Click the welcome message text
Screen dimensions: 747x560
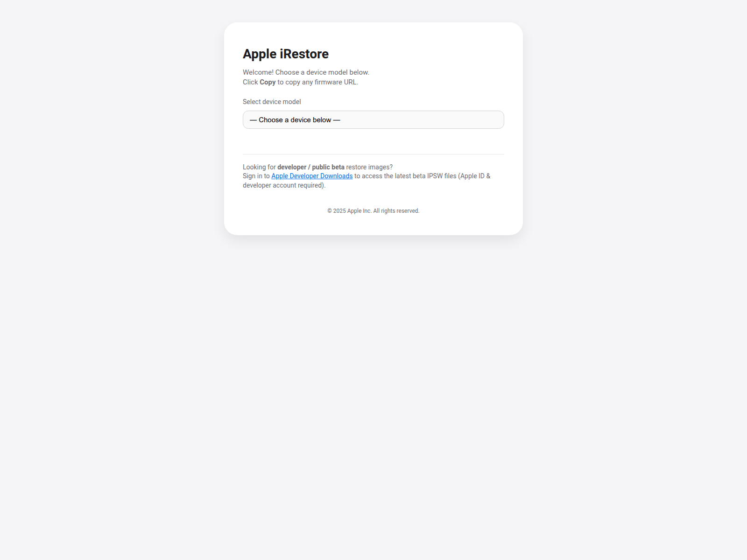[306, 72]
